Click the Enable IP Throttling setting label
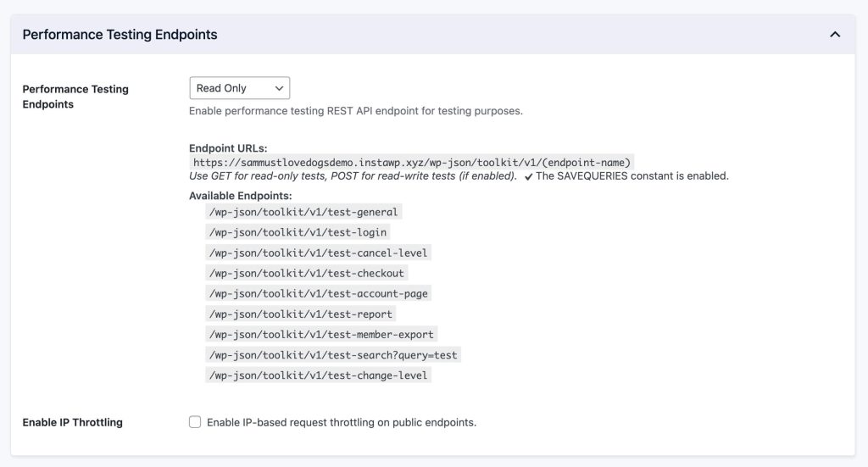The height and width of the screenshot is (467, 868). pos(72,422)
